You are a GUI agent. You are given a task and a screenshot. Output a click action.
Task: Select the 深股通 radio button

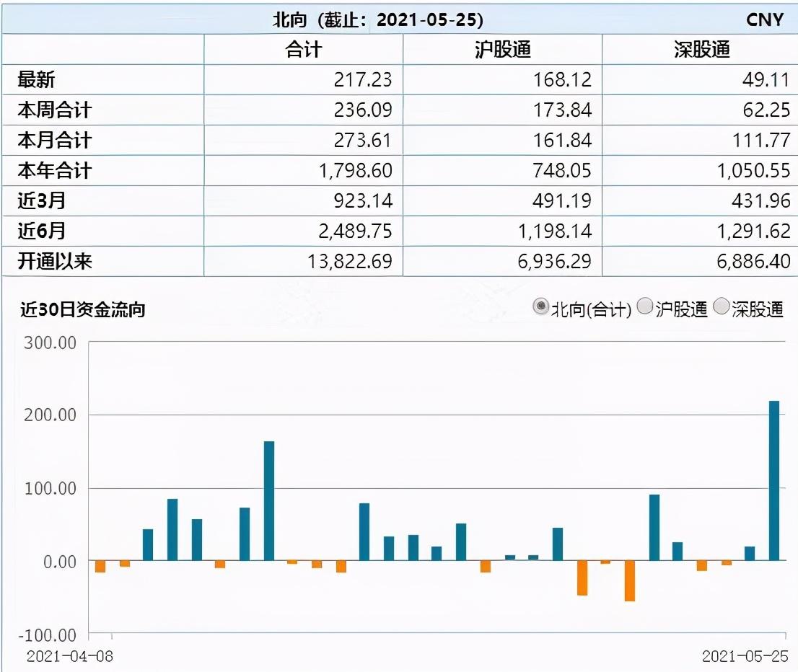pyautogui.click(x=721, y=306)
